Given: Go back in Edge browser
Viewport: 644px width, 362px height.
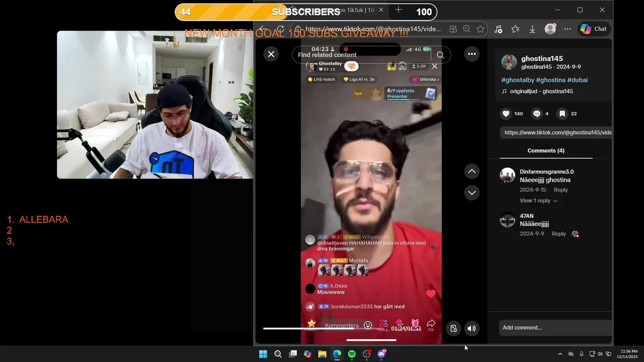Looking at the screenshot, I should tap(263, 29).
